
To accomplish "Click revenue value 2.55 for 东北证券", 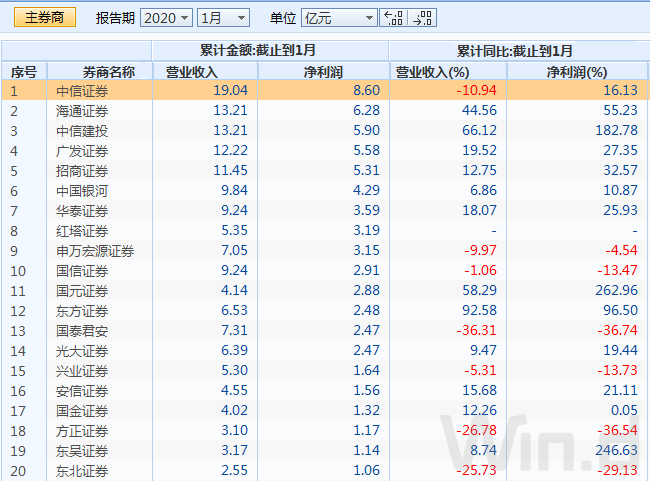I will (x=234, y=470).
